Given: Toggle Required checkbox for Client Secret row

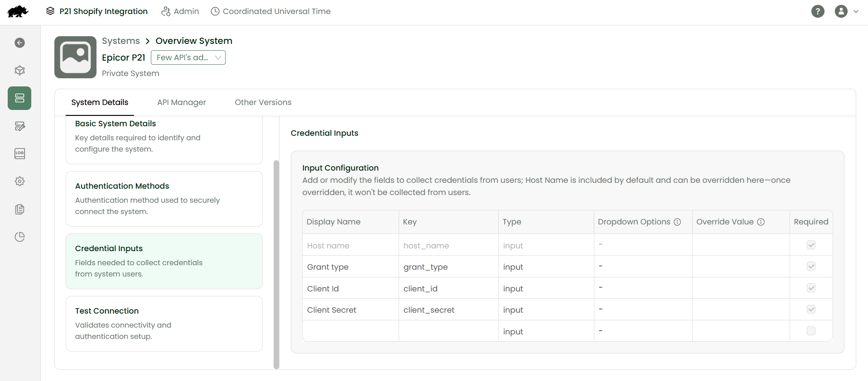Looking at the screenshot, I should click(811, 310).
